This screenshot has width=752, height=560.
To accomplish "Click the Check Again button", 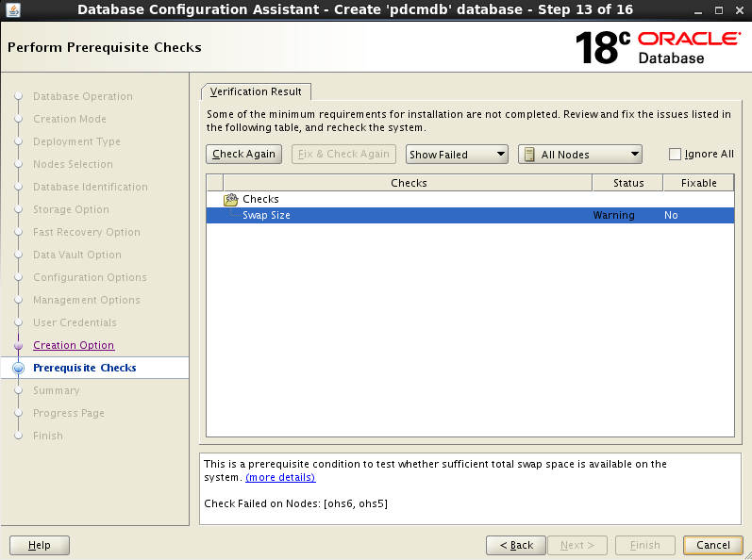I will [x=243, y=155].
